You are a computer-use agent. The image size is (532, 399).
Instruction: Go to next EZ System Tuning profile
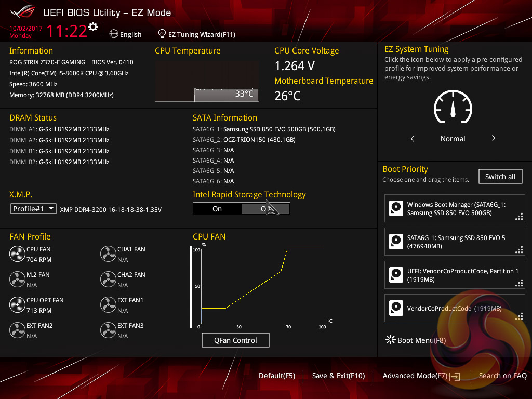coord(494,138)
